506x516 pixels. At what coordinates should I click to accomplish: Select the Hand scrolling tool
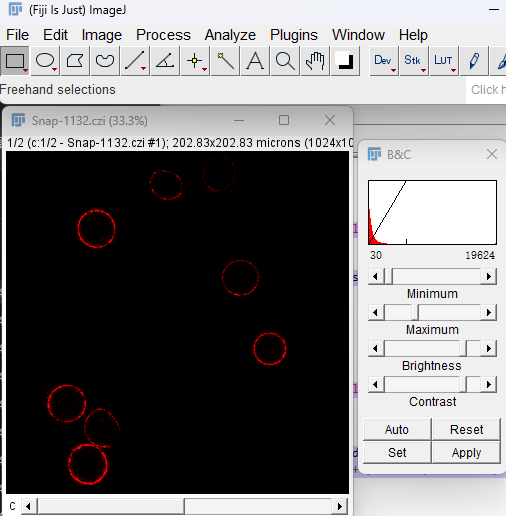click(315, 61)
